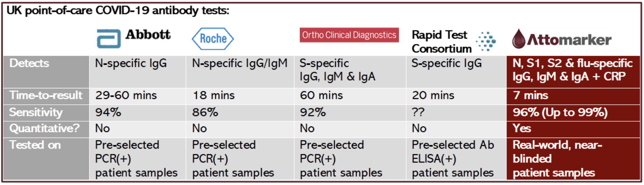644x185 pixels.
Task: Click the Sensitivity row header
Action: (x=46, y=113)
